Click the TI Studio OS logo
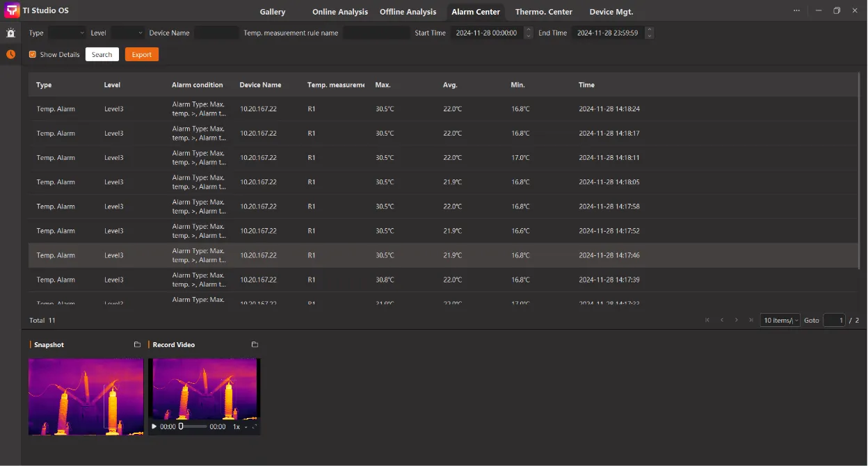 point(12,11)
